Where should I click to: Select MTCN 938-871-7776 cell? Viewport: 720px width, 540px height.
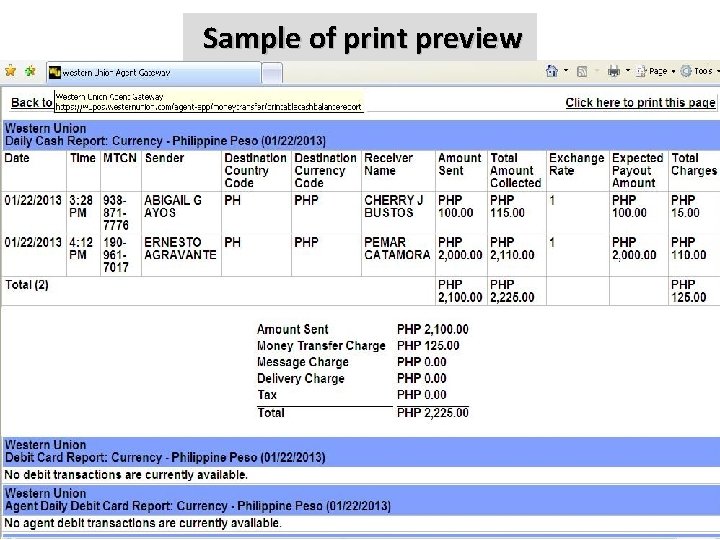tap(116, 213)
